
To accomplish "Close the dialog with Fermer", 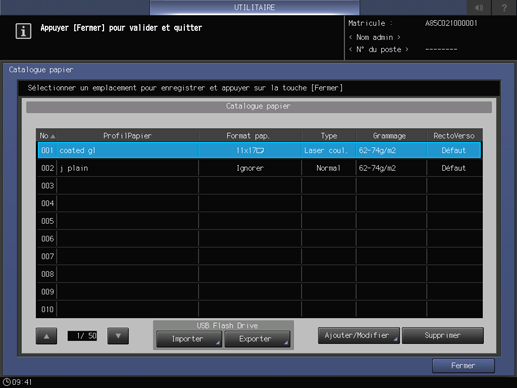I will point(463,366).
